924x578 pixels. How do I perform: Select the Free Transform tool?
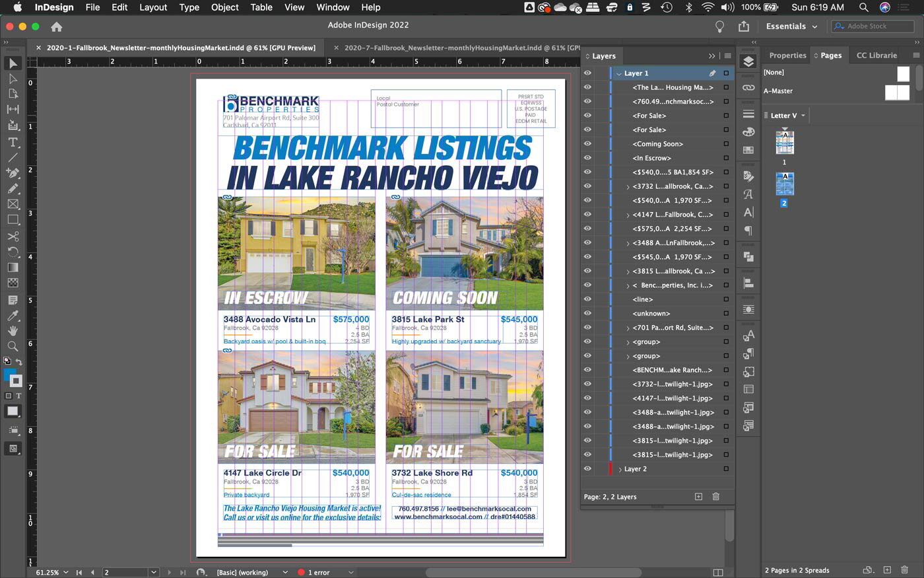13,252
